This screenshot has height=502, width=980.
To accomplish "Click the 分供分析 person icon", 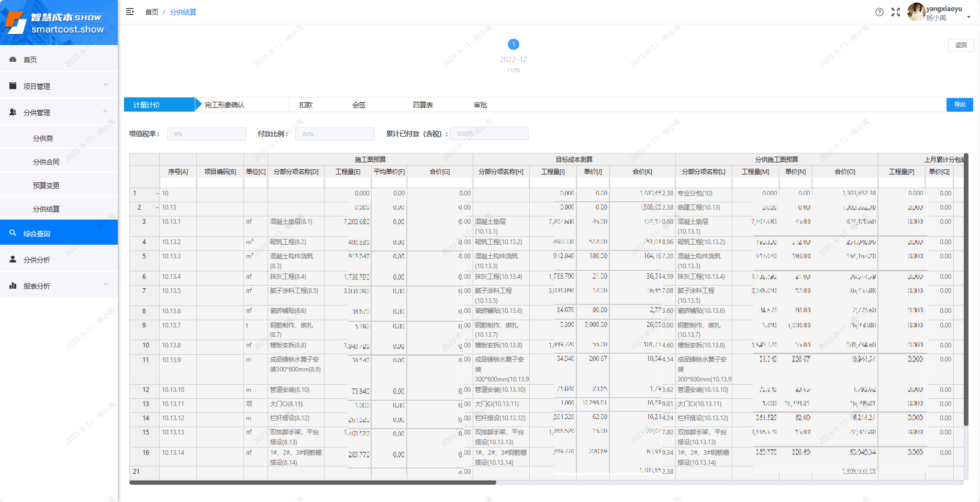I will [13, 259].
